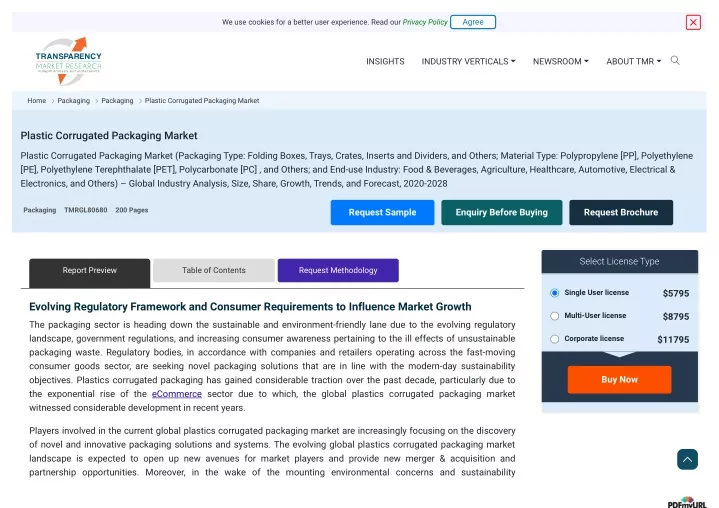Click the Select License Type header

click(619, 261)
